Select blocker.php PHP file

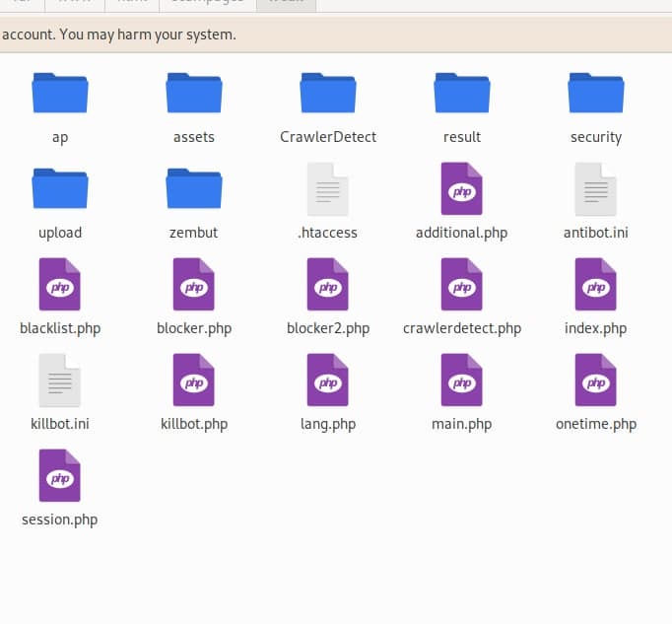[x=194, y=285]
